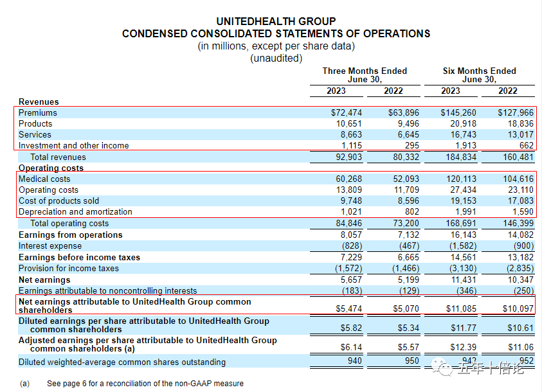Click Total revenues value 160,481

tap(518, 157)
